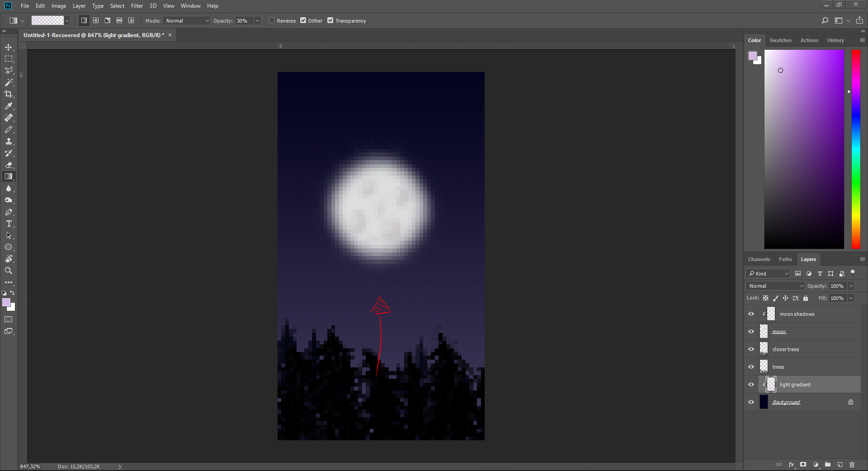Select the Healing Brush tool
The width and height of the screenshot is (868, 471).
click(x=9, y=118)
